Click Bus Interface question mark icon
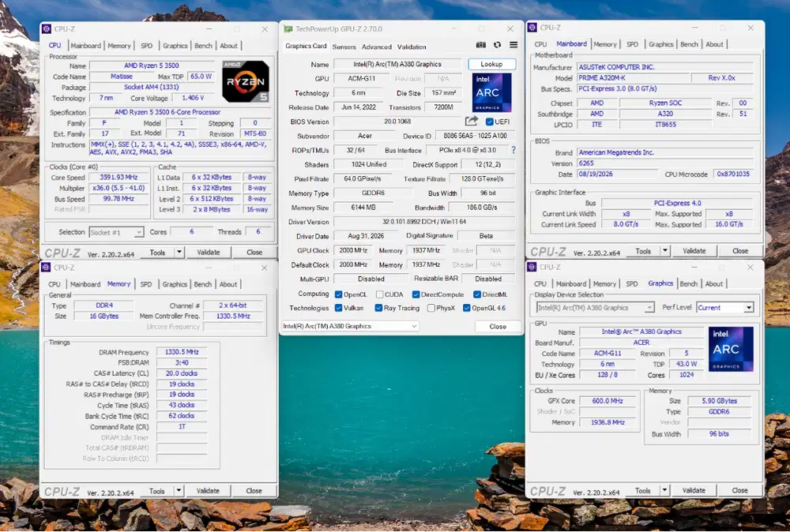Screen dimensions: 790x532 (513, 150)
